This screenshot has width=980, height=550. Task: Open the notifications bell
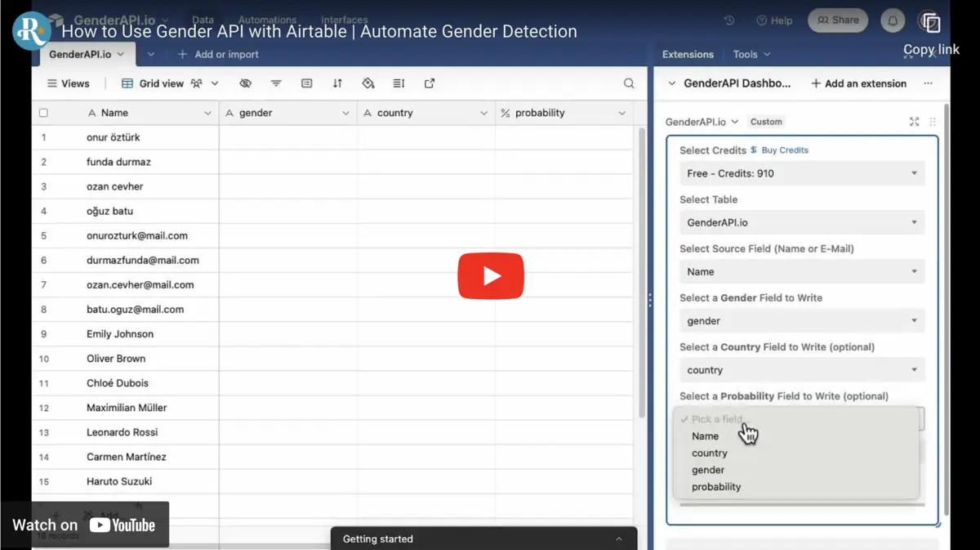893,20
